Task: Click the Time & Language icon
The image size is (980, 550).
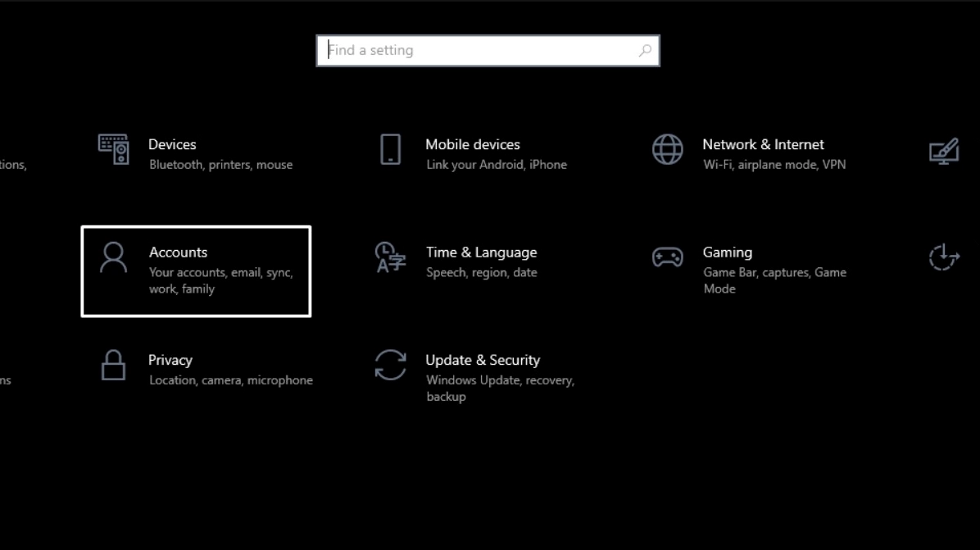Action: pos(390,257)
